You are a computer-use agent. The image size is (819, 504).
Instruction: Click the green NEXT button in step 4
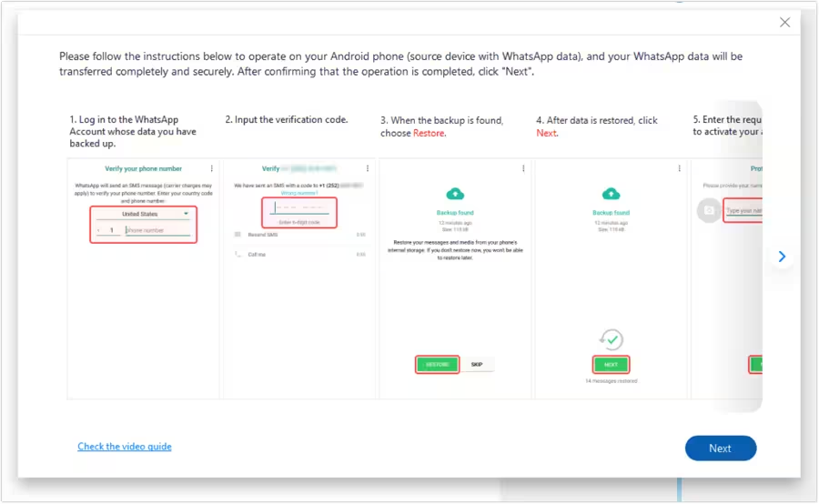(x=611, y=364)
